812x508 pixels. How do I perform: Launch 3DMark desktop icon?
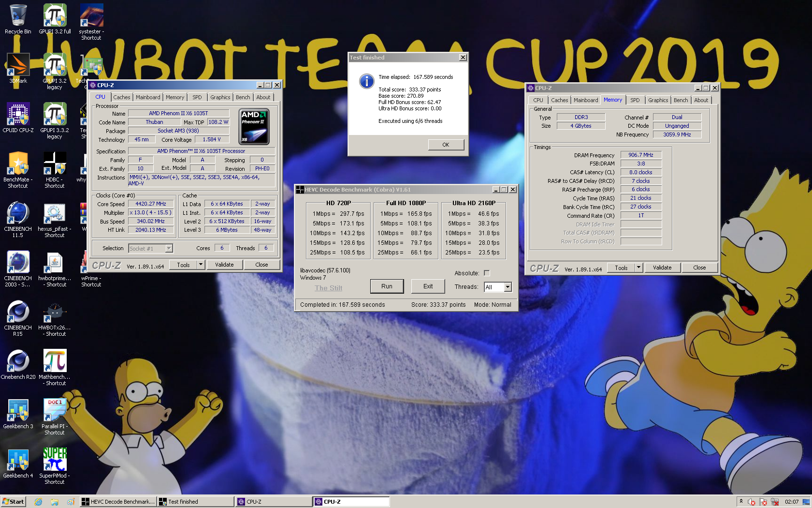pyautogui.click(x=18, y=69)
